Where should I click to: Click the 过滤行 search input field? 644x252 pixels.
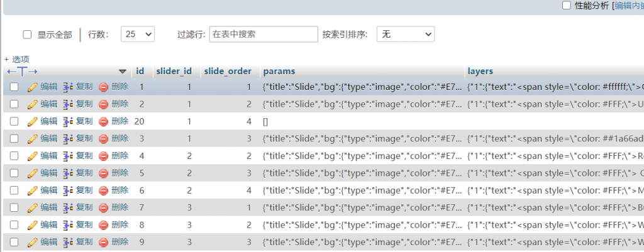[x=264, y=34]
